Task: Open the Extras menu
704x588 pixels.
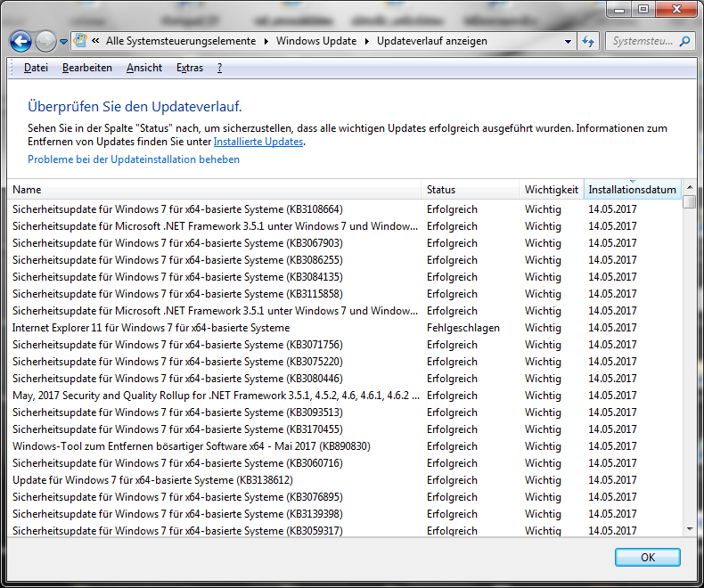Action: (x=190, y=68)
